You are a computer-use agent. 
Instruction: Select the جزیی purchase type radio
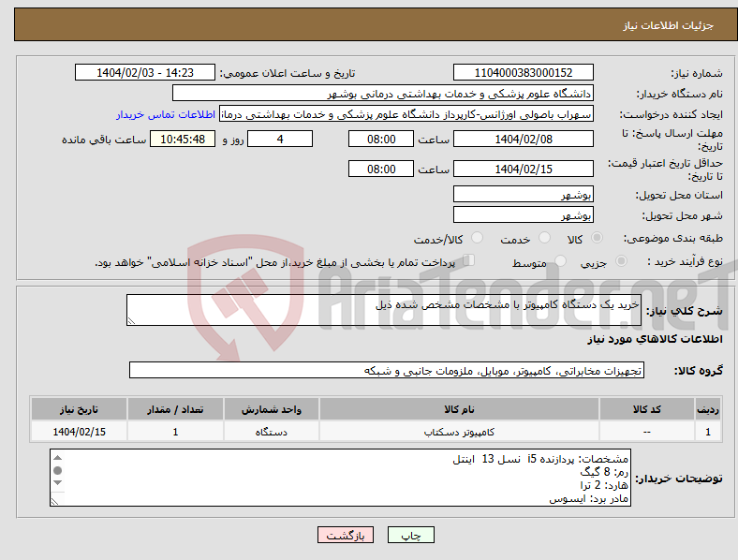tap(621, 260)
